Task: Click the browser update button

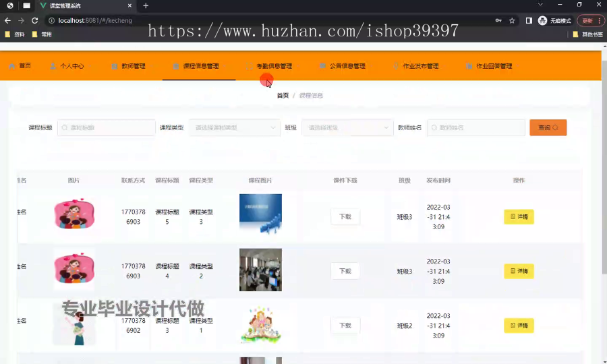Action: [x=587, y=20]
